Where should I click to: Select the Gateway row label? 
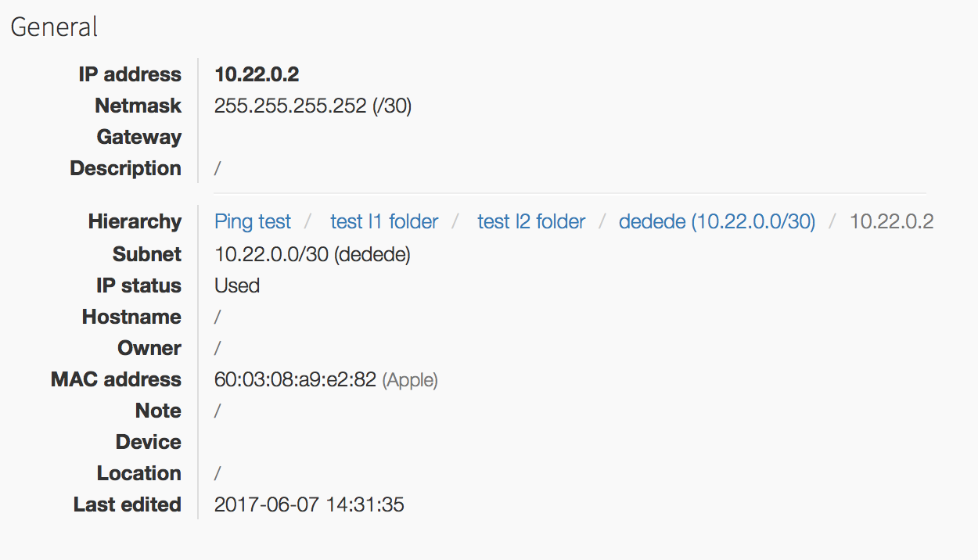[x=138, y=136]
